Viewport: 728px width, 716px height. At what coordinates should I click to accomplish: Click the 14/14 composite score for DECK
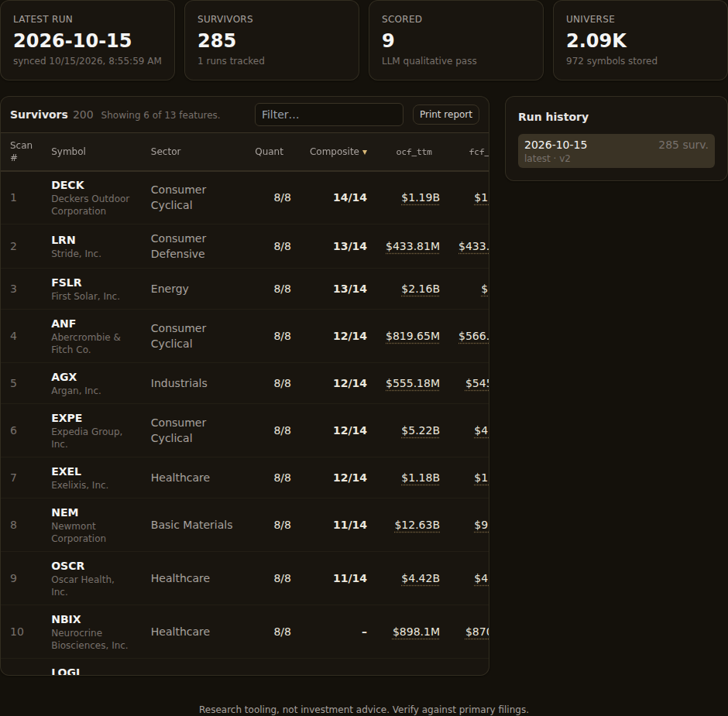pyautogui.click(x=350, y=197)
